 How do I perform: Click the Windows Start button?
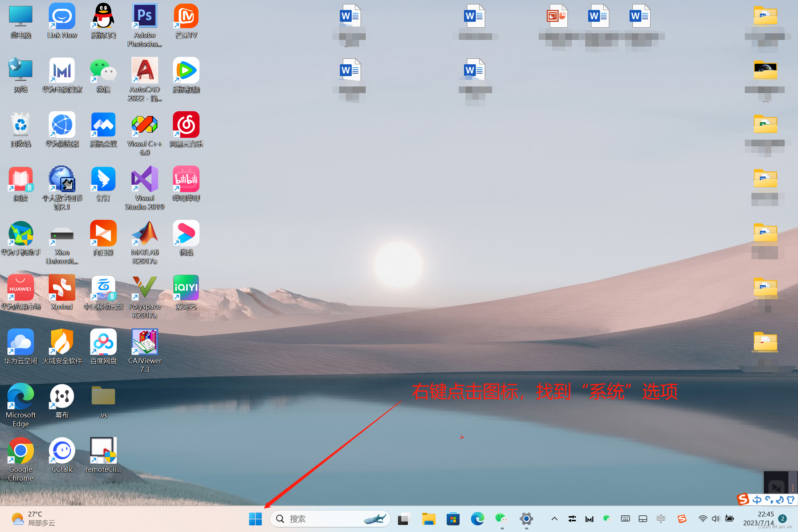(255, 519)
